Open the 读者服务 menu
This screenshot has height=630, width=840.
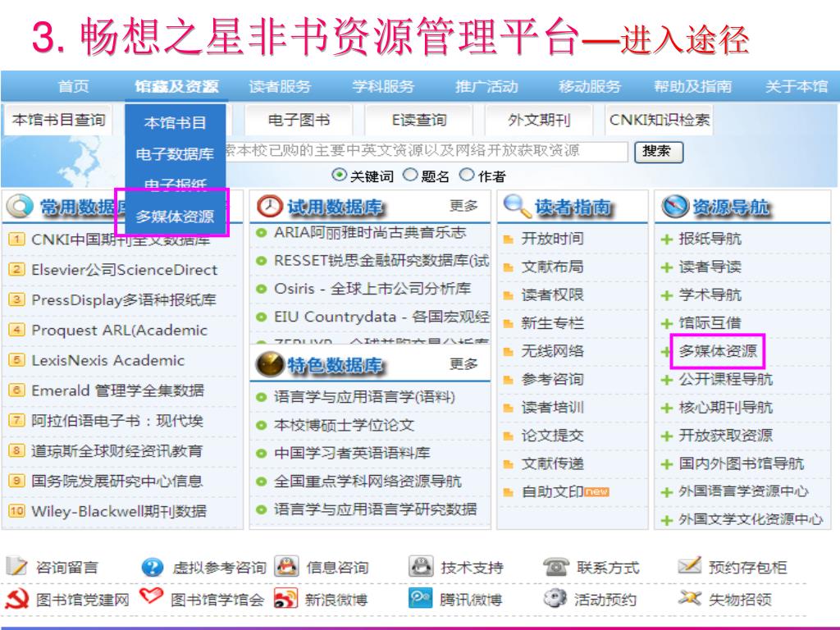pos(280,86)
